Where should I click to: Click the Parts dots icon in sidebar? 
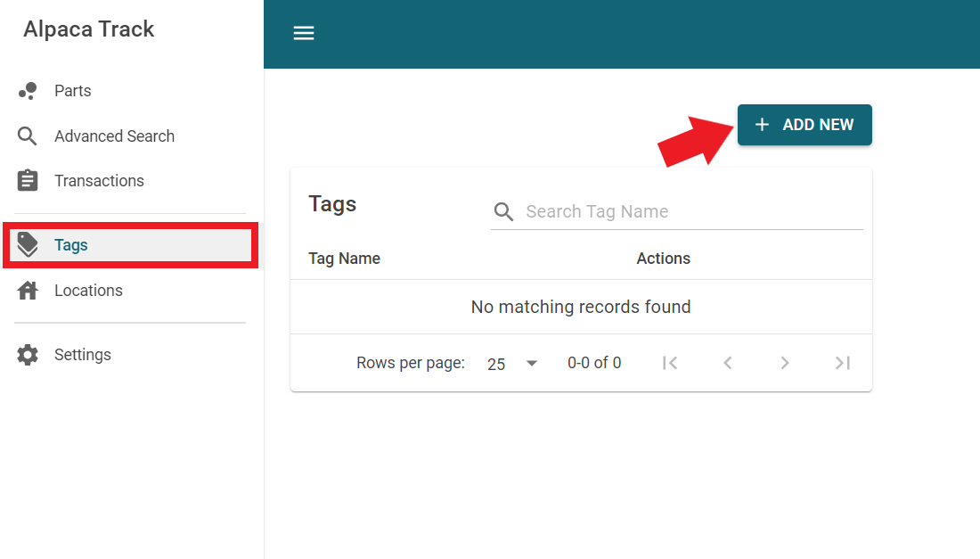pyautogui.click(x=28, y=91)
